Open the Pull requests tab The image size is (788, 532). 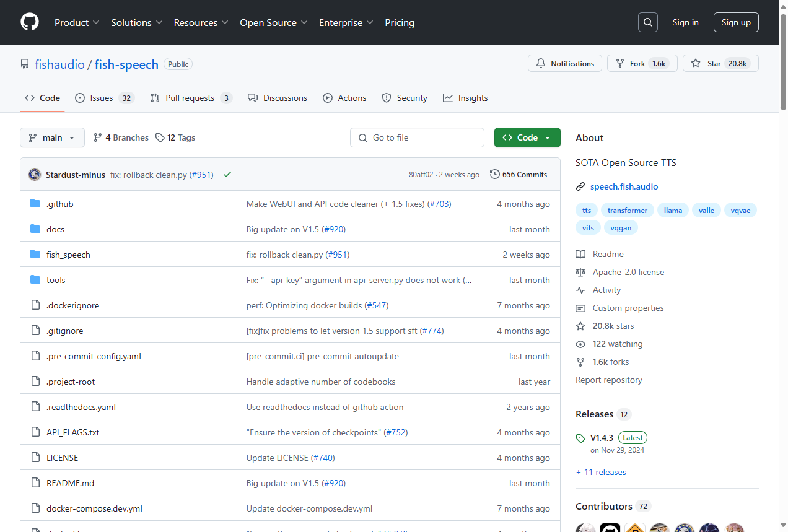click(x=191, y=98)
